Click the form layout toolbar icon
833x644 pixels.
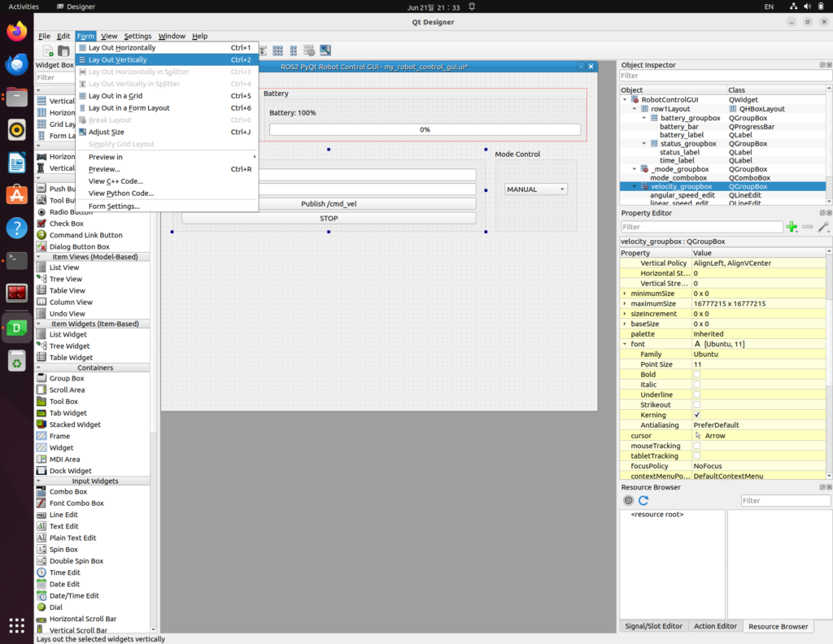[x=293, y=50]
